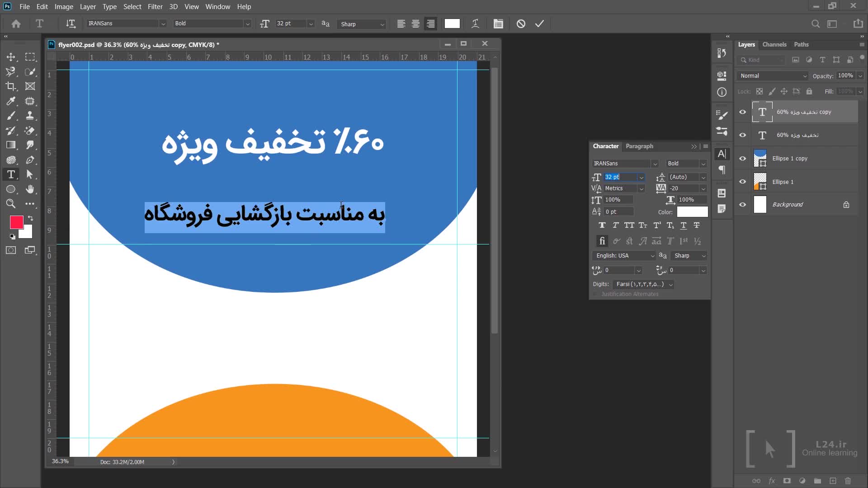Expand the IRANSans font dropdown in Character panel
Viewport: 868px width, 488px height.
click(655, 164)
